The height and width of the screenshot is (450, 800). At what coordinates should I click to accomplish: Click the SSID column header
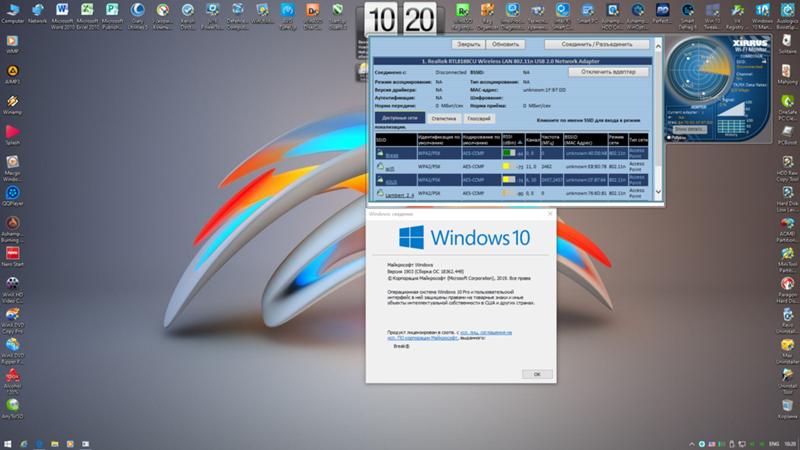coord(396,139)
